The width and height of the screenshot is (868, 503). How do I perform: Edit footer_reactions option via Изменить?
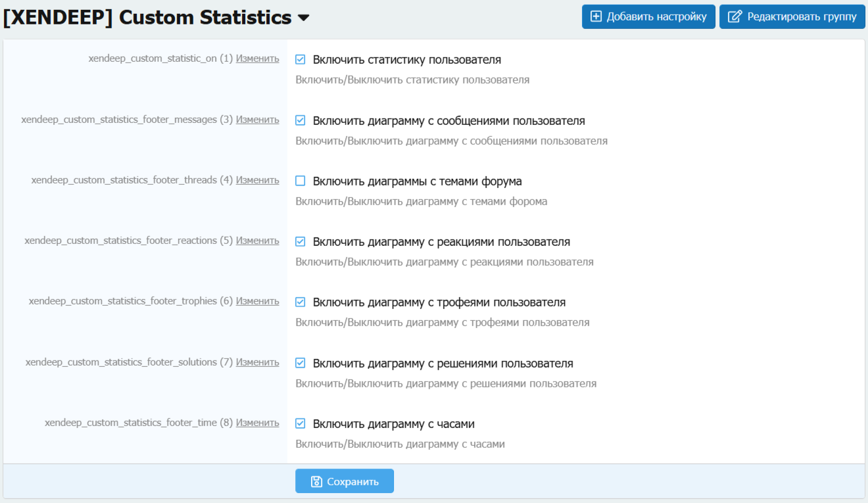(x=257, y=241)
